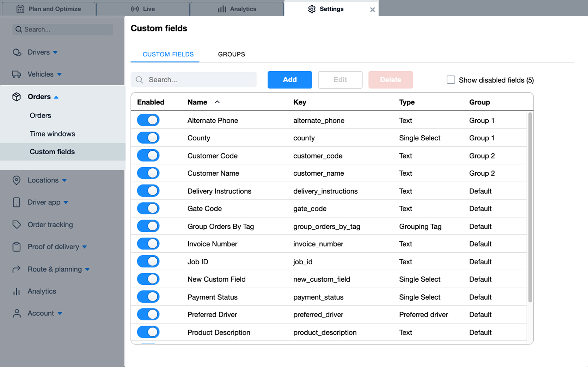Switch to the GROUPS tab
This screenshot has width=588, height=367.
click(x=231, y=54)
